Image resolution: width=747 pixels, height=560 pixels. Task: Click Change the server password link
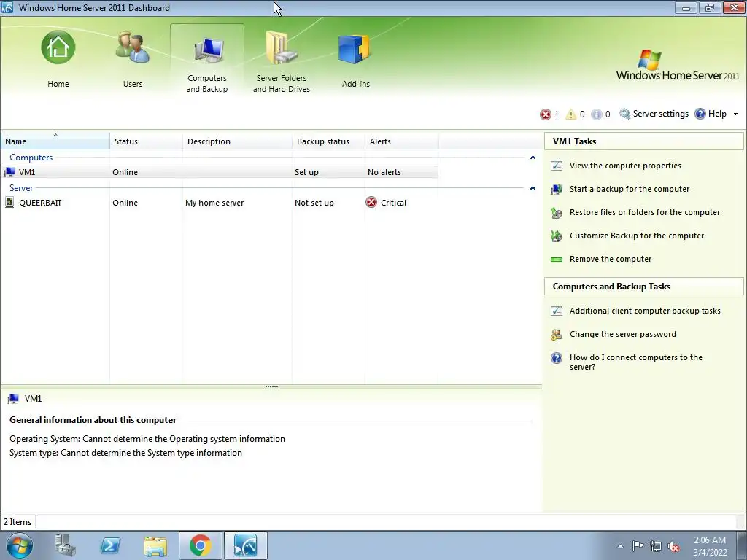(x=623, y=334)
